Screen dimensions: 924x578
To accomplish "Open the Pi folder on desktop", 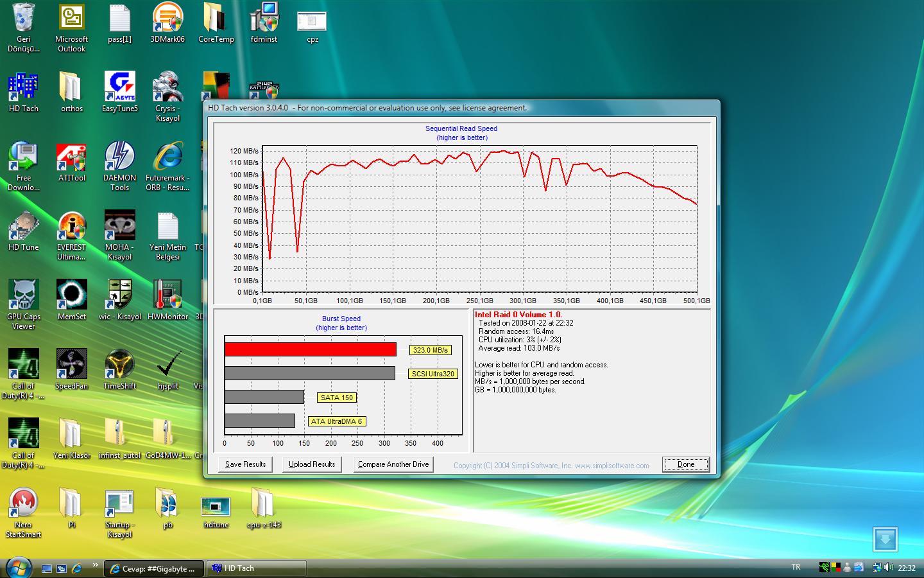I will point(72,509).
